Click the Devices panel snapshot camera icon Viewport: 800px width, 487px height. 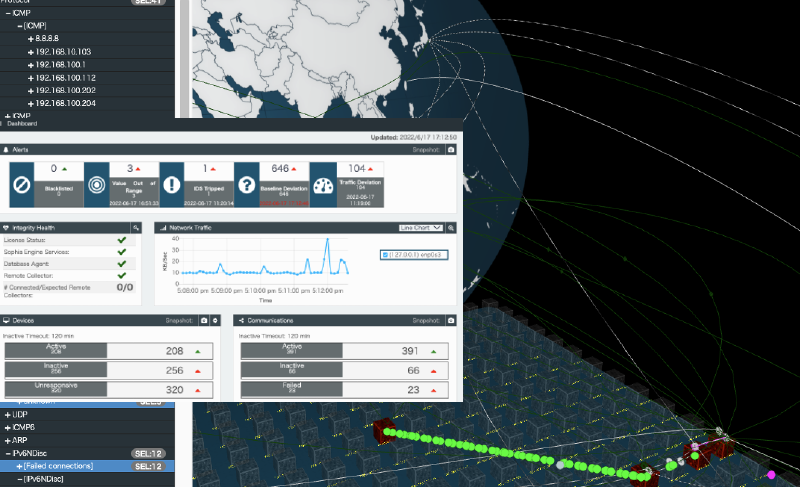204,321
